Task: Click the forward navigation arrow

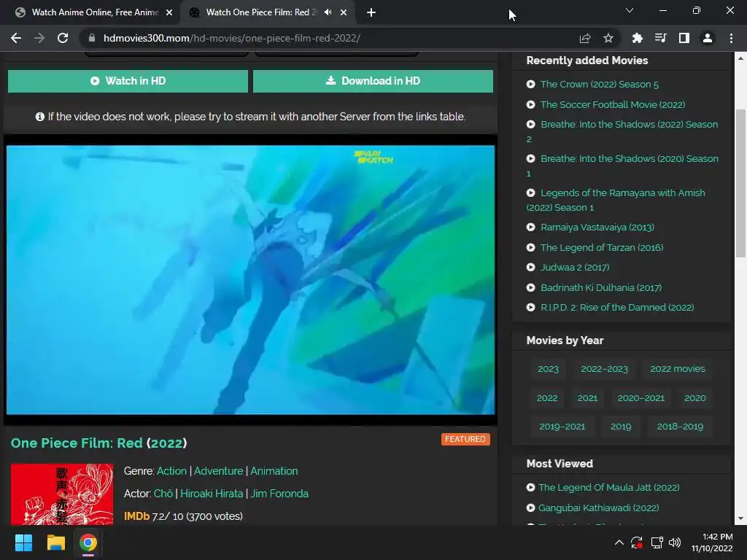Action: tap(39, 38)
